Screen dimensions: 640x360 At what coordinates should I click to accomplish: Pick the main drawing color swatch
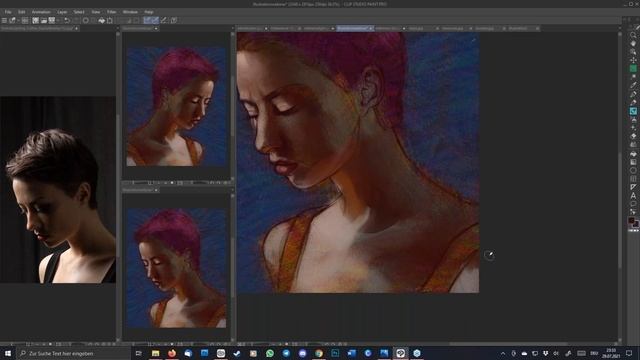click(x=631, y=220)
